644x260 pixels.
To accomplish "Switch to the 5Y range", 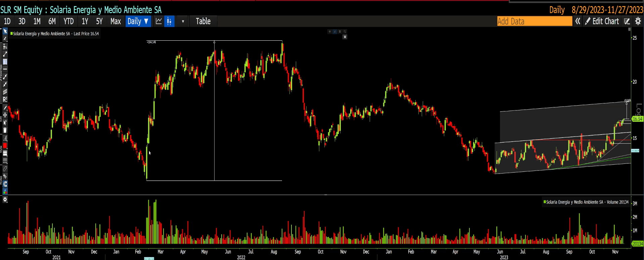I will (99, 21).
